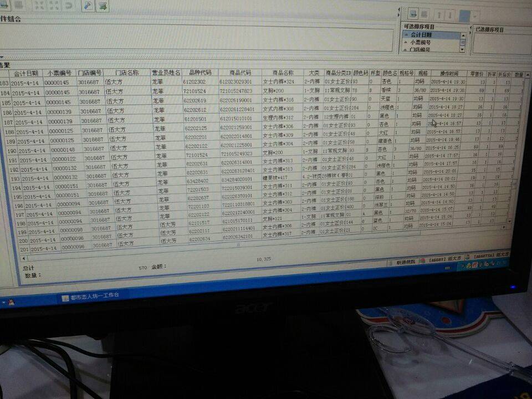Screen dimensions: 532x399
Task: Click the 联通领路 status bar item
Action: (x=406, y=260)
